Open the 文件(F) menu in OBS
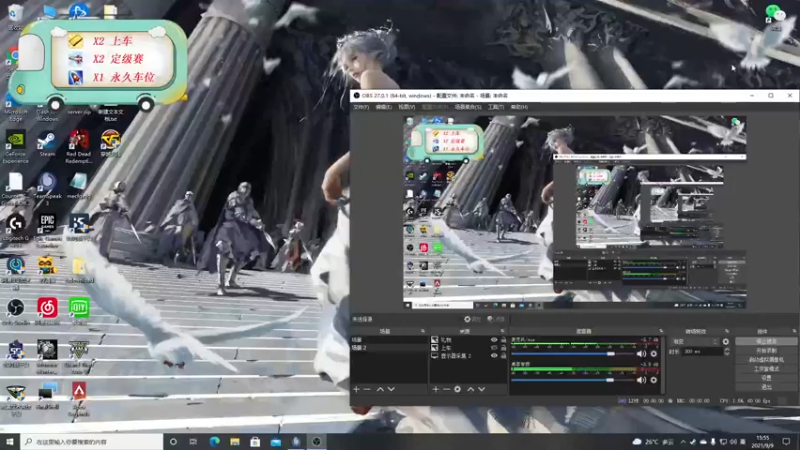The width and height of the screenshot is (800, 450). [361, 107]
